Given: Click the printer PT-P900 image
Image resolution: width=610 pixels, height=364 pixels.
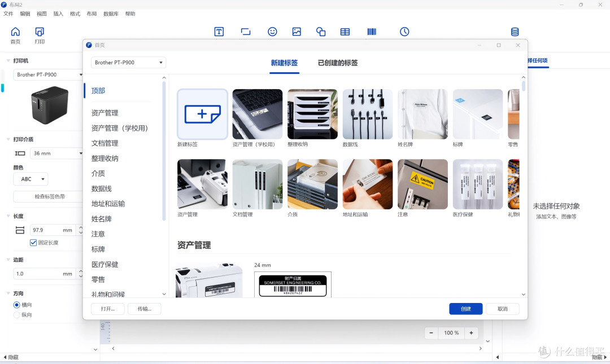Looking at the screenshot, I should 50,105.
